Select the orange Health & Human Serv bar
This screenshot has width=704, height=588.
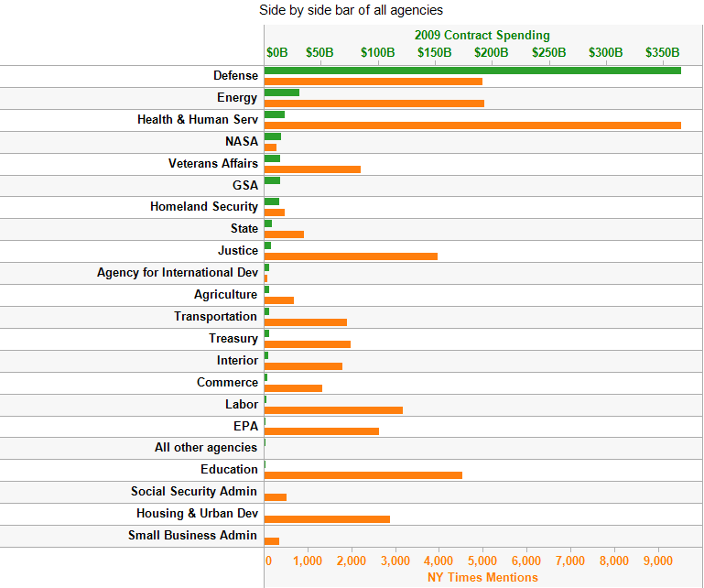(x=472, y=125)
